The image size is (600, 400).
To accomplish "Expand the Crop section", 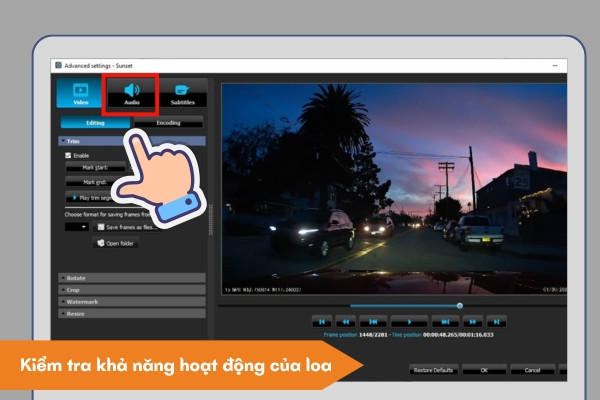I will (132, 290).
